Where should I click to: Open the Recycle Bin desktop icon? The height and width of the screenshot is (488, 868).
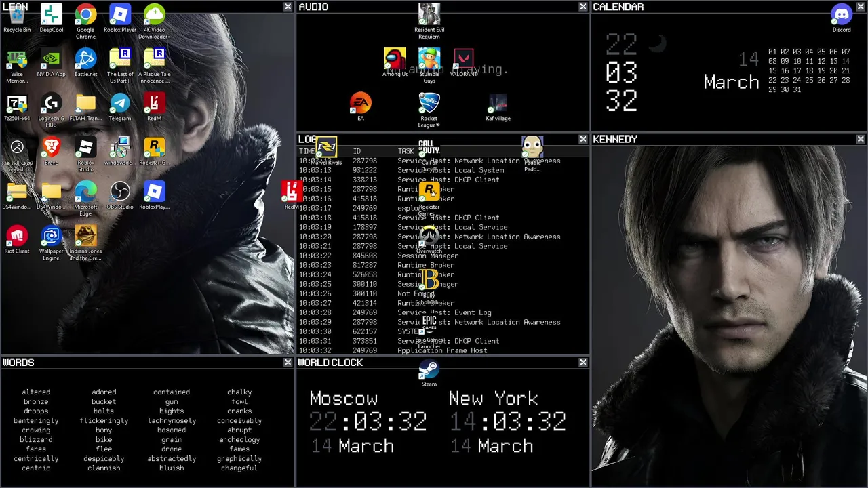17,19
